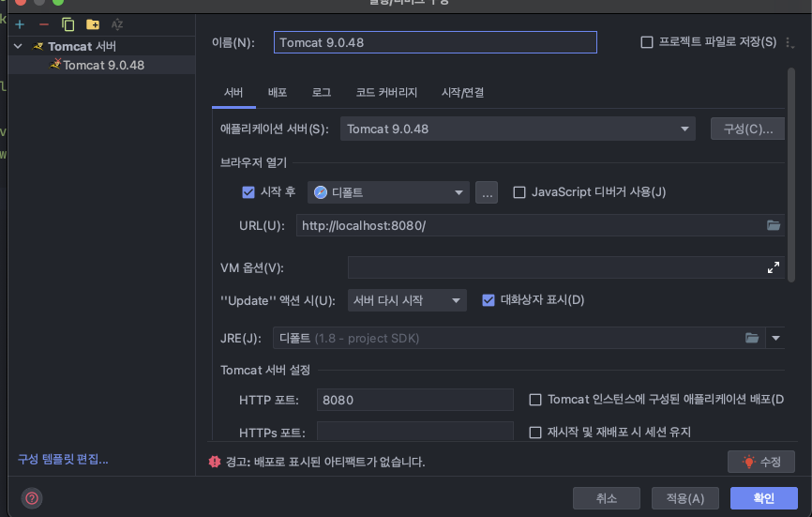Image resolution: width=812 pixels, height=517 pixels.
Task: Enable Tomcat 인스턴스에 구성된 애플리케이션 배포 checkbox
Action: [x=535, y=400]
